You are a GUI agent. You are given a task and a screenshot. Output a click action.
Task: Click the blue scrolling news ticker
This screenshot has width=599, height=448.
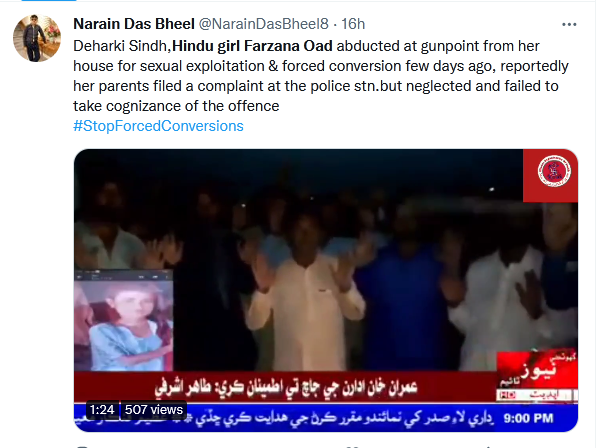tap(326, 418)
